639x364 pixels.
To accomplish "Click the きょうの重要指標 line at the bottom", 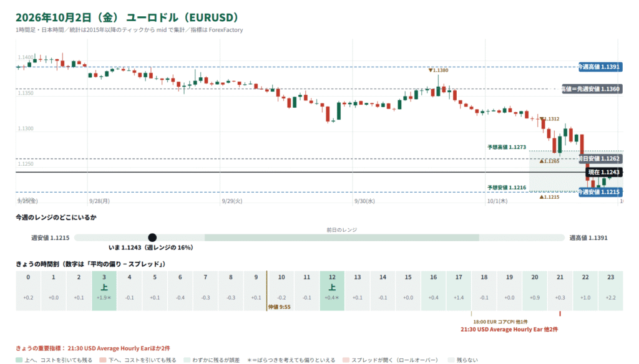I will pos(93,348).
